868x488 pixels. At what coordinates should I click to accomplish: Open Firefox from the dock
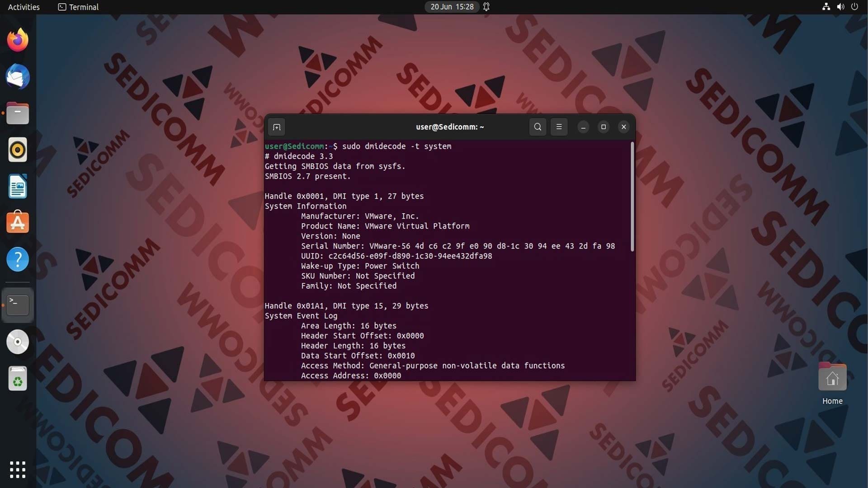pyautogui.click(x=18, y=40)
